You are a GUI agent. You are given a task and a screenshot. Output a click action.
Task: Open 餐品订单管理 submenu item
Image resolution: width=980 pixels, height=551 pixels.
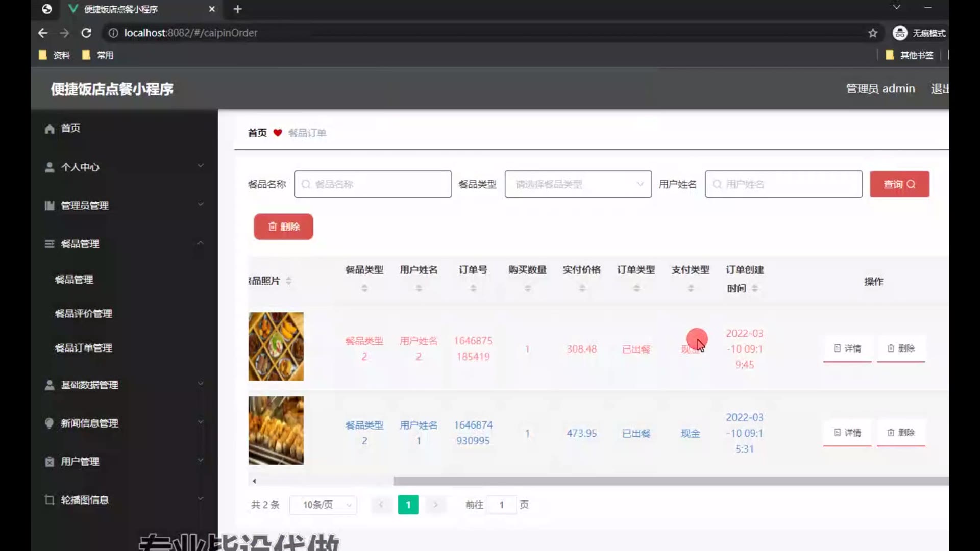point(83,348)
